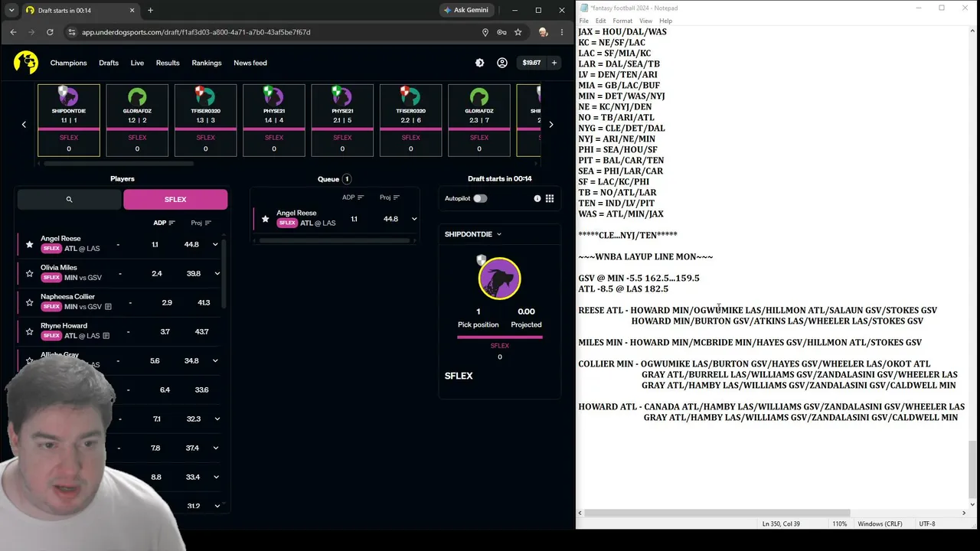Open the SHIPDONTDIE team dropdown

pos(473,234)
